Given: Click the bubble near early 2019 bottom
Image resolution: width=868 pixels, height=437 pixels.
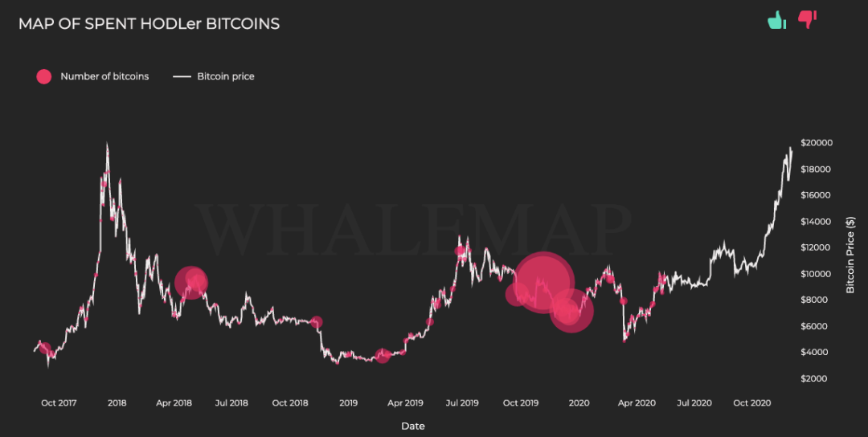Looking at the screenshot, I should click(x=382, y=356).
